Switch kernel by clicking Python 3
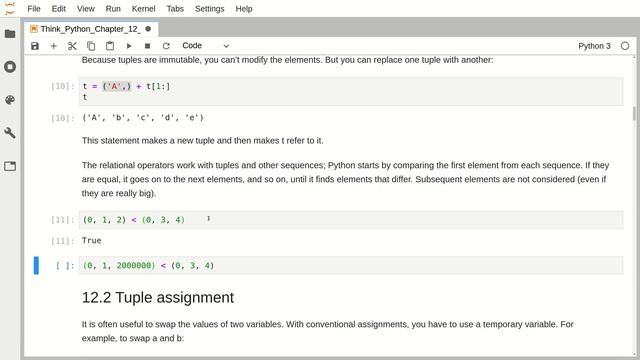The image size is (640, 360). [594, 46]
